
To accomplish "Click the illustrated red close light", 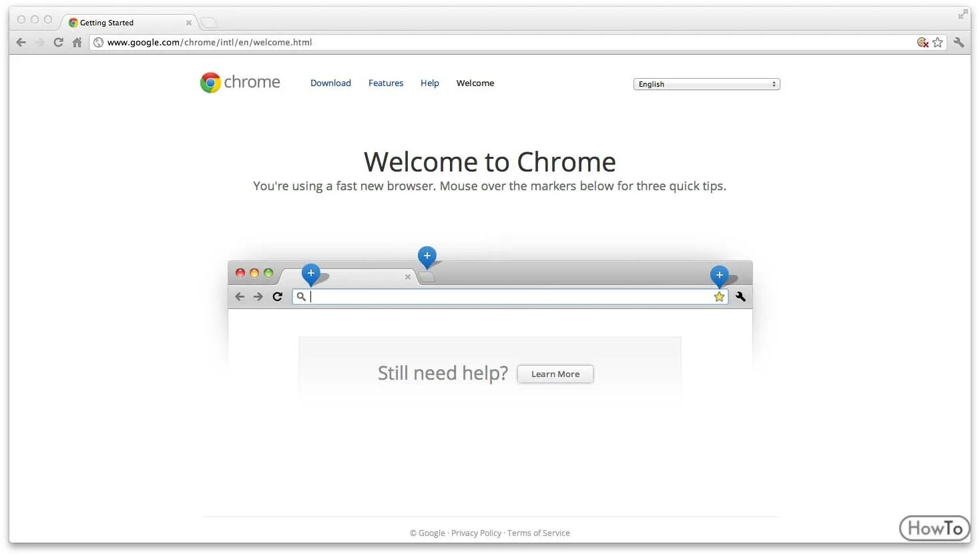I will coord(240,273).
